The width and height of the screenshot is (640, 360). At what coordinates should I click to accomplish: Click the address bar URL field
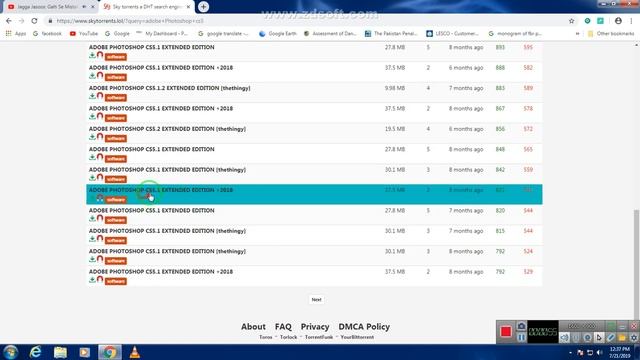pos(306,21)
